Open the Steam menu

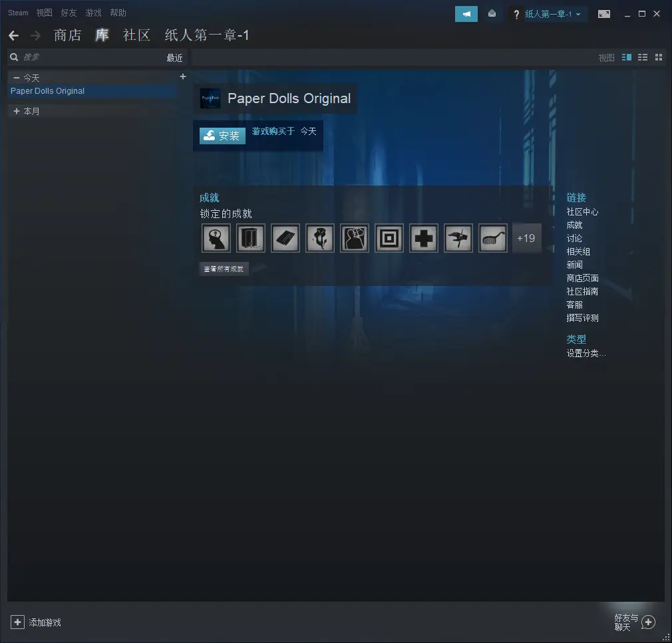tap(18, 13)
